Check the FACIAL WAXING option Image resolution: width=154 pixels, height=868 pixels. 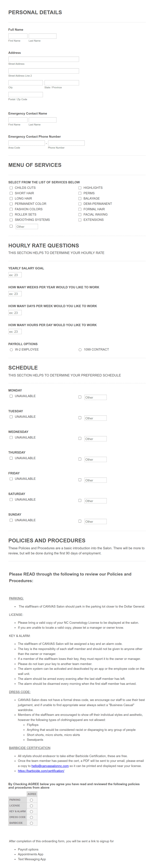pyautogui.click(x=80, y=214)
